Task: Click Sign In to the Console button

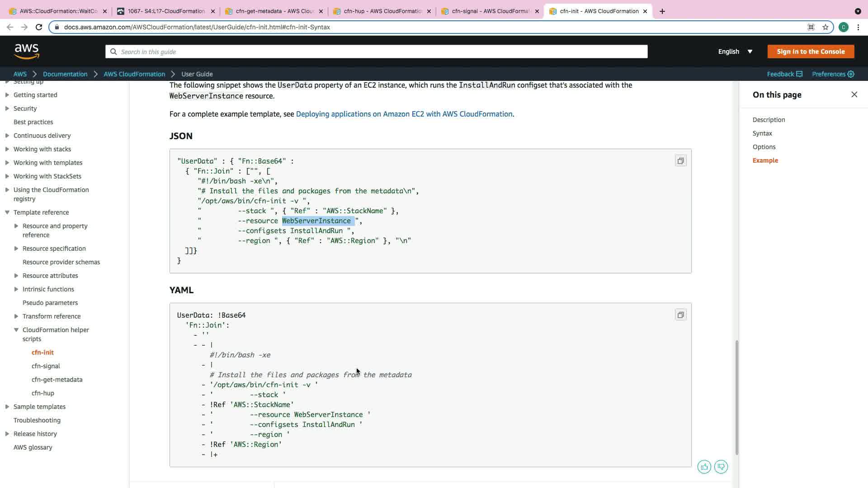Action: pyautogui.click(x=811, y=52)
